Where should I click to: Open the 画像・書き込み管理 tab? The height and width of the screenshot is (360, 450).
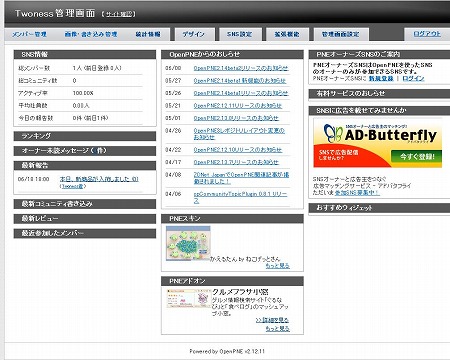point(91,34)
